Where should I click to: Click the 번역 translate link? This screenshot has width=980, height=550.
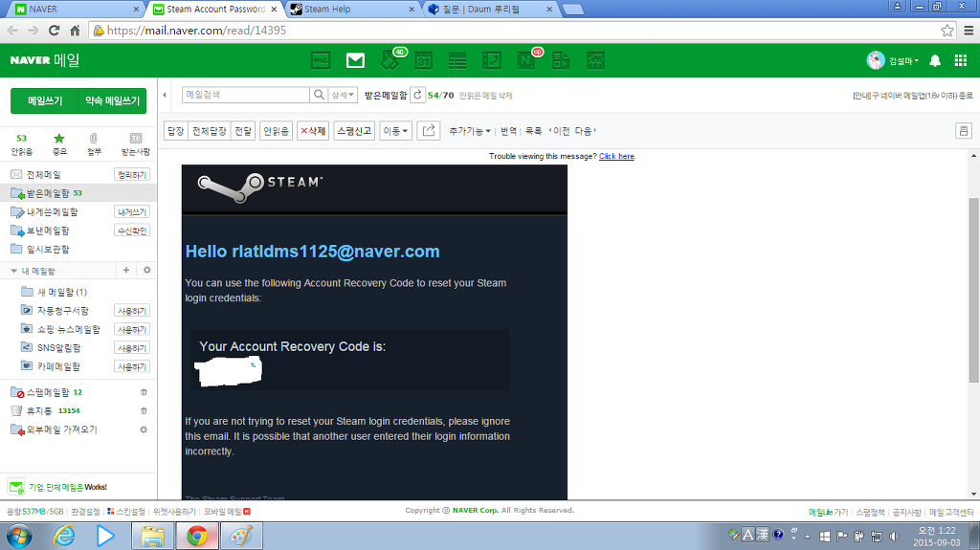[509, 131]
